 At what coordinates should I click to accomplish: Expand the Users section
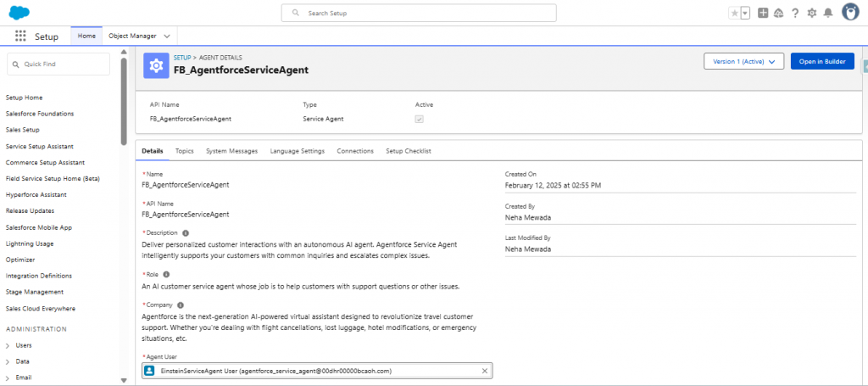click(x=8, y=345)
